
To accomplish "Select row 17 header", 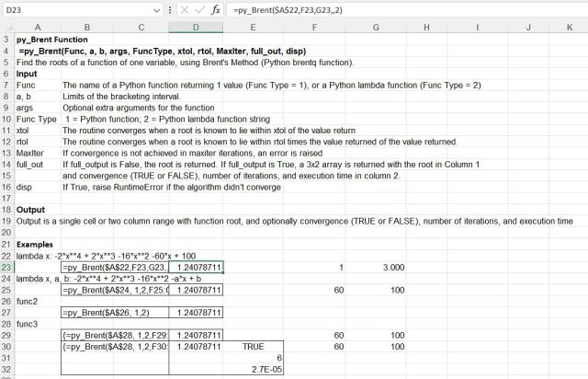I will (6, 198).
